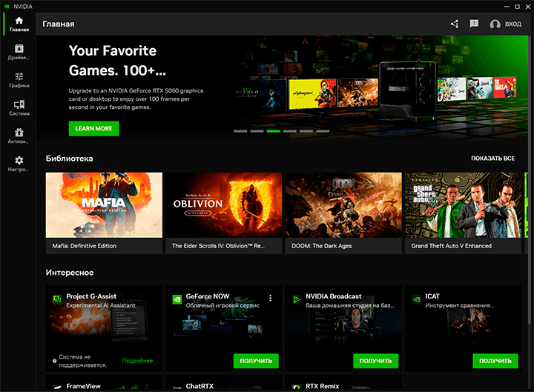534x392 pixels.
Task: Click DOOM: The Dark Ages title text
Action: 321,246
